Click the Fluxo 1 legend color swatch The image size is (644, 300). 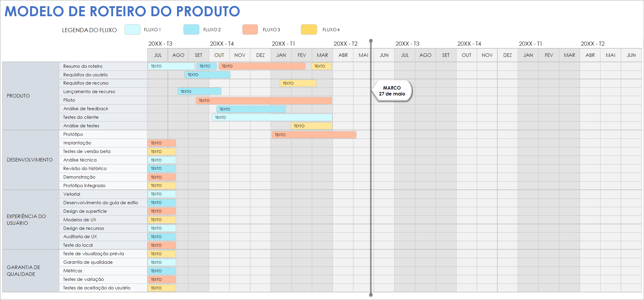click(x=133, y=29)
